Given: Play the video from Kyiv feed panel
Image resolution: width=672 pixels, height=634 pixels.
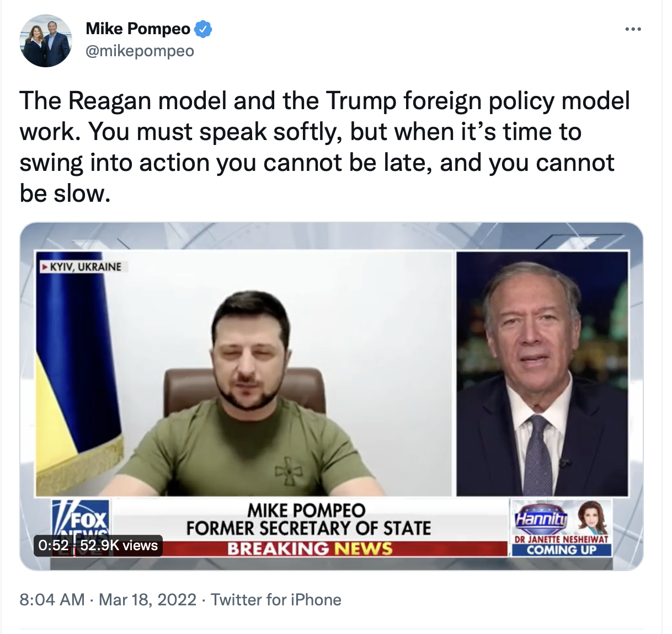Looking at the screenshot, I should point(244,374).
